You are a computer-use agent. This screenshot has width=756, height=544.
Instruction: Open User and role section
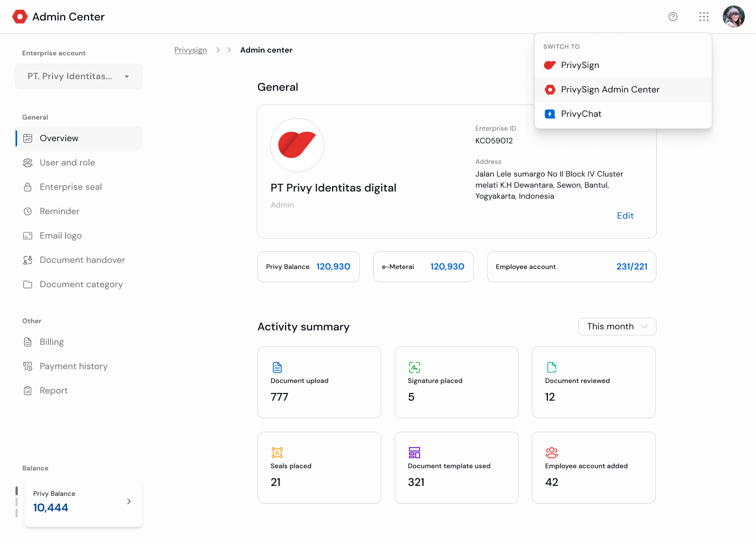click(x=79, y=163)
